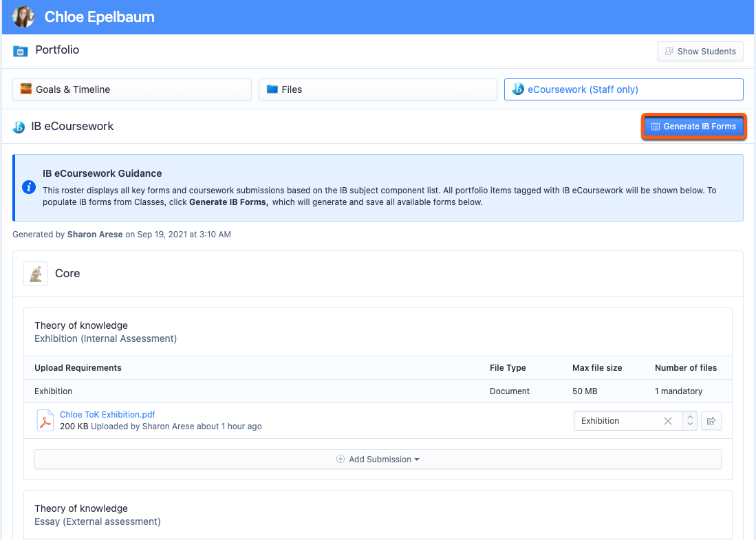Image resolution: width=756 pixels, height=540 pixels.
Task: Click the 'Max file size' column header
Action: click(x=597, y=368)
